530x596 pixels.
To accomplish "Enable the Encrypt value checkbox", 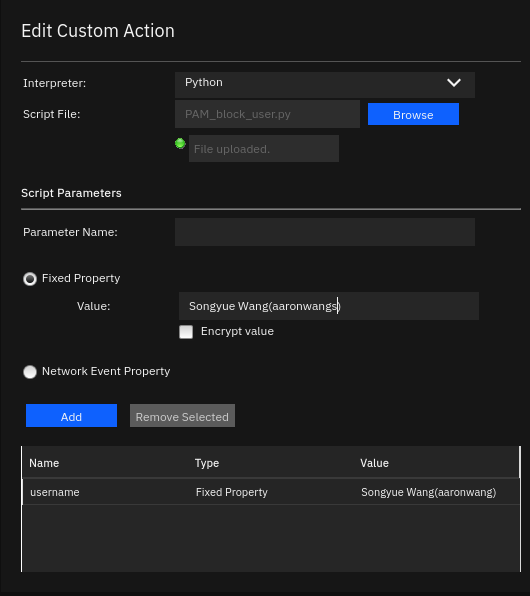I will point(186,332).
